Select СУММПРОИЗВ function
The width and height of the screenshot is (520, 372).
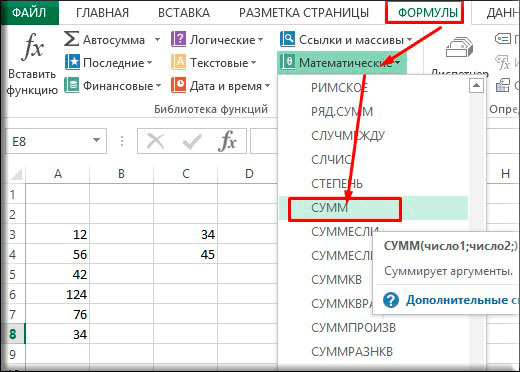coord(353,328)
